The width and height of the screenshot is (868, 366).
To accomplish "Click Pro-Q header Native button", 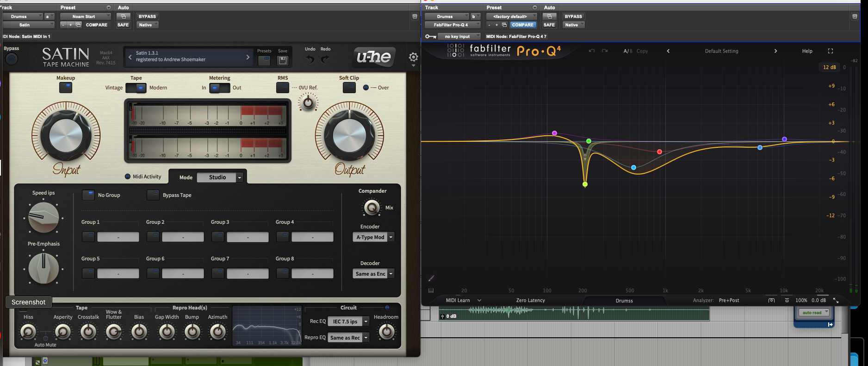I will [574, 25].
